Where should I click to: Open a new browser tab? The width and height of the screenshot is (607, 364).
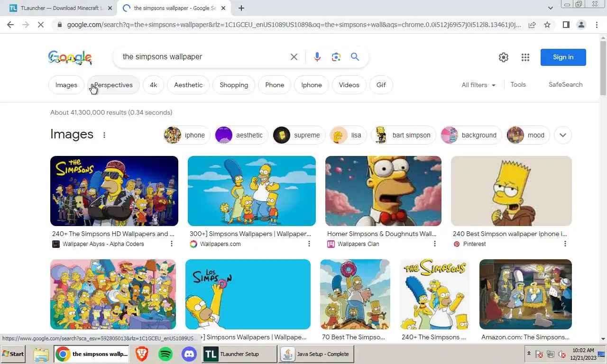241,8
